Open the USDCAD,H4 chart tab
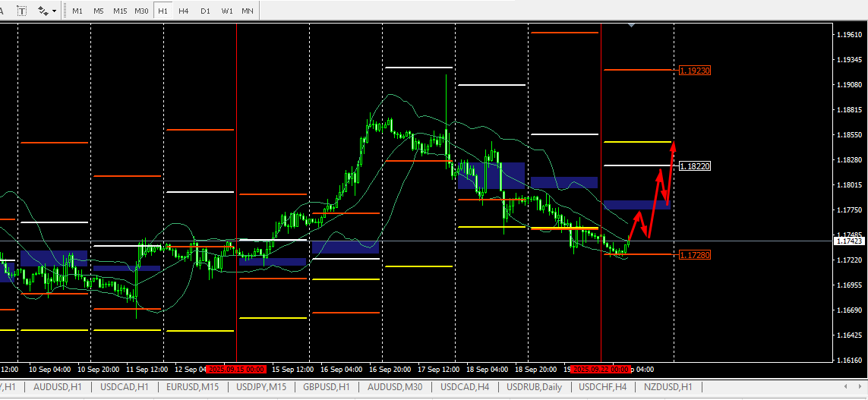The image size is (868, 400). coord(466,386)
